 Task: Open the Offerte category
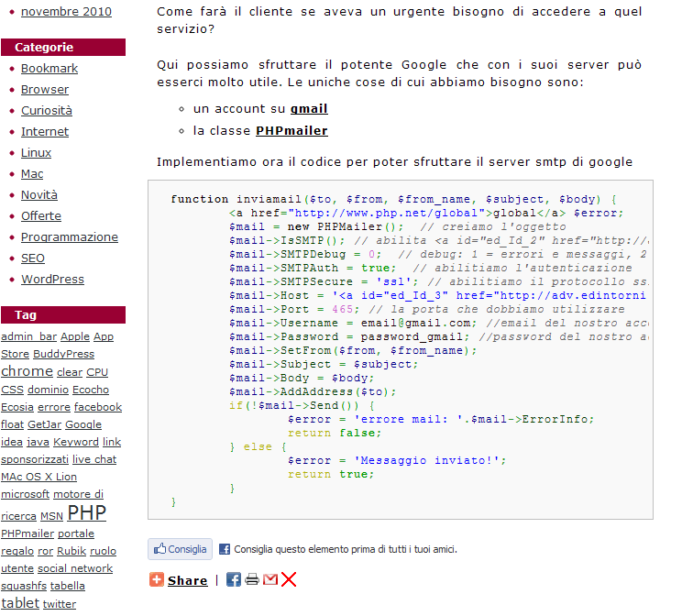41,216
